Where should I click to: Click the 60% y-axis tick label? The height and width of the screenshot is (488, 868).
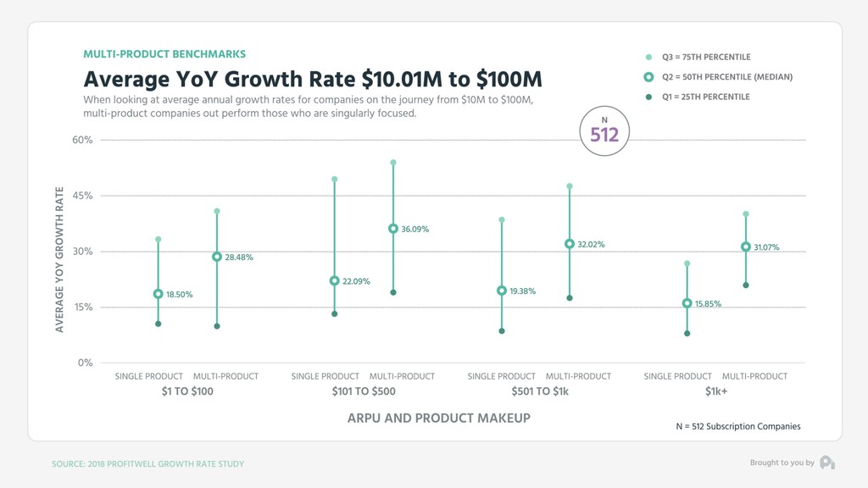click(x=82, y=140)
